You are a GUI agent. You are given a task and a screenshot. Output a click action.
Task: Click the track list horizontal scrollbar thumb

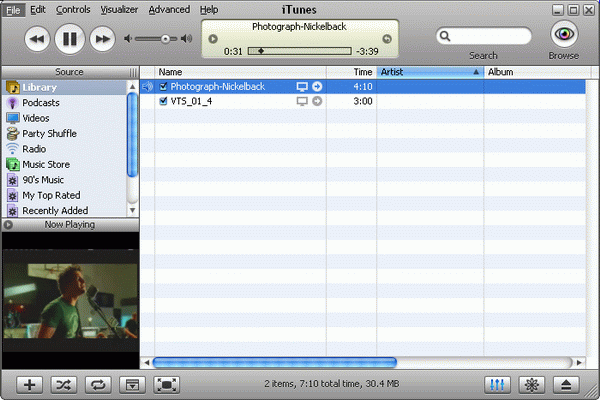pos(274,362)
